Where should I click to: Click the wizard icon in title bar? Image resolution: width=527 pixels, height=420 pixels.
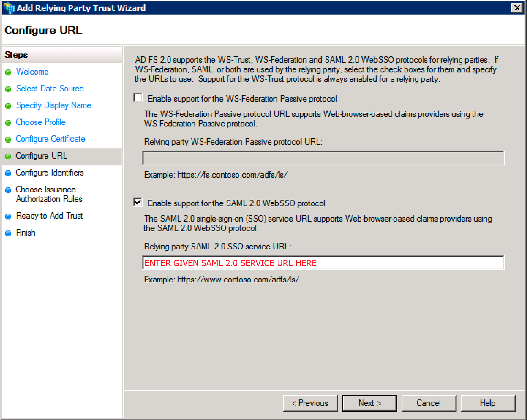pyautogui.click(x=9, y=8)
